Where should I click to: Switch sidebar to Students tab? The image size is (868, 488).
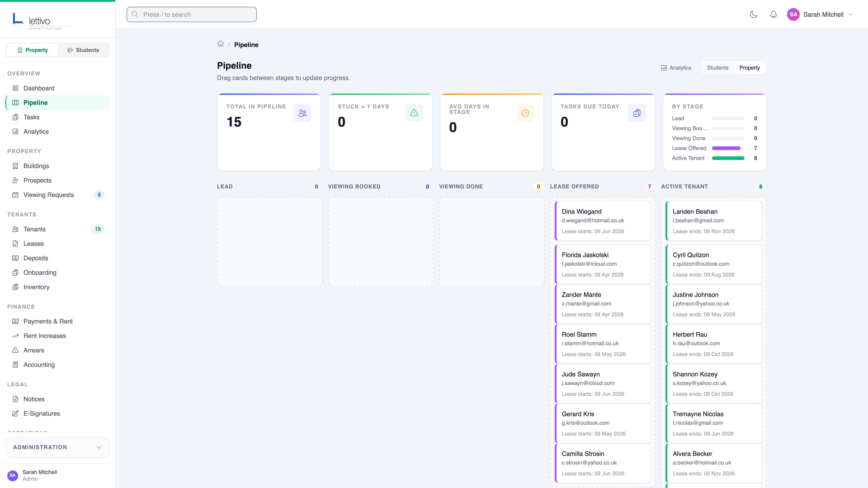click(83, 50)
